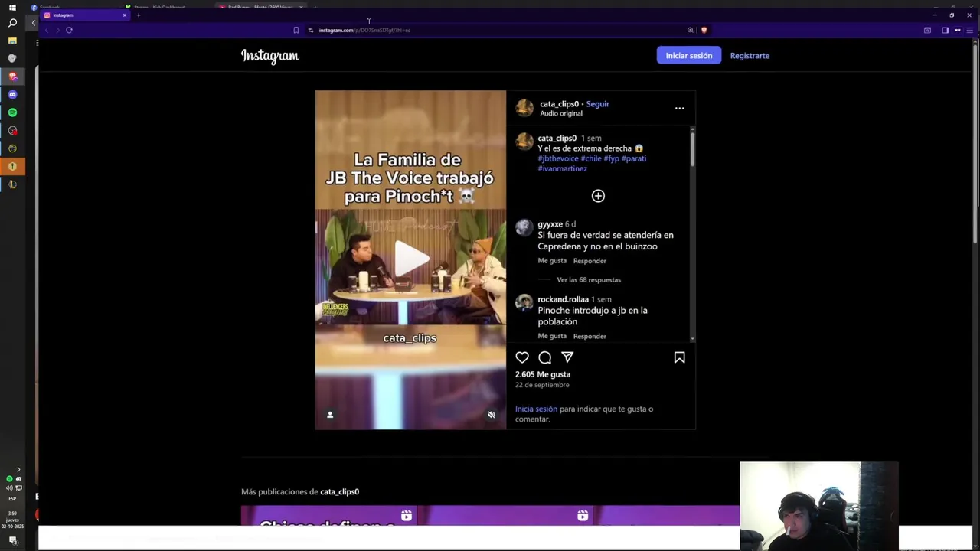Show tagged people in the video

330,415
